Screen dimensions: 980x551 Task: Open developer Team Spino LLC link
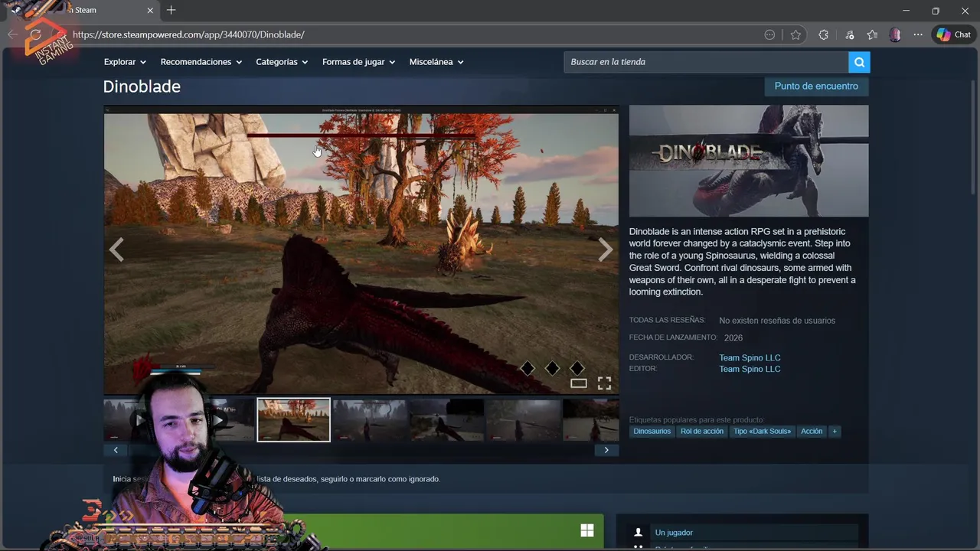coord(750,357)
